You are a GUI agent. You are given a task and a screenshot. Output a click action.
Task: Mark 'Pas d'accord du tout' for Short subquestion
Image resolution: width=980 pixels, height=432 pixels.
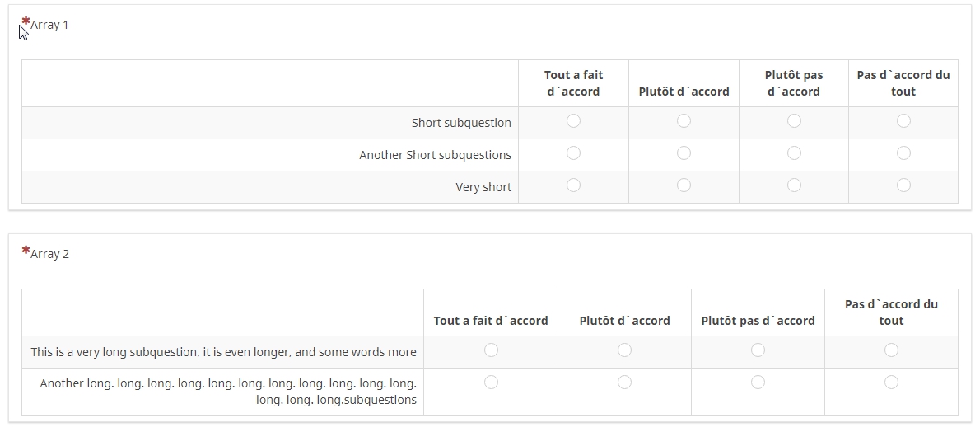[903, 121]
